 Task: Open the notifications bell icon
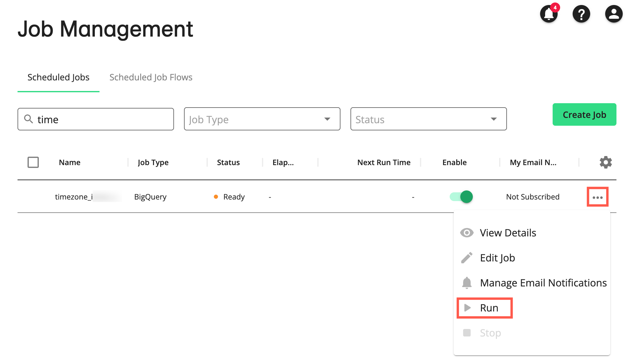(549, 14)
